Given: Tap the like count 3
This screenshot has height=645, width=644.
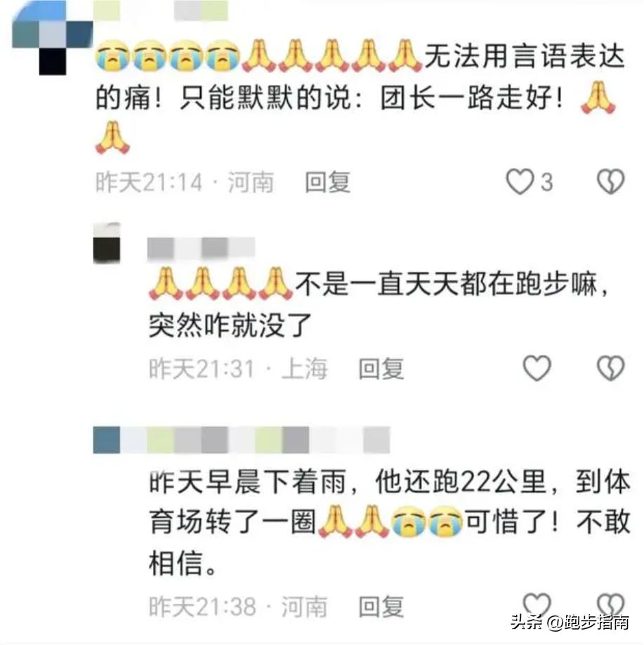Looking at the screenshot, I should [546, 182].
